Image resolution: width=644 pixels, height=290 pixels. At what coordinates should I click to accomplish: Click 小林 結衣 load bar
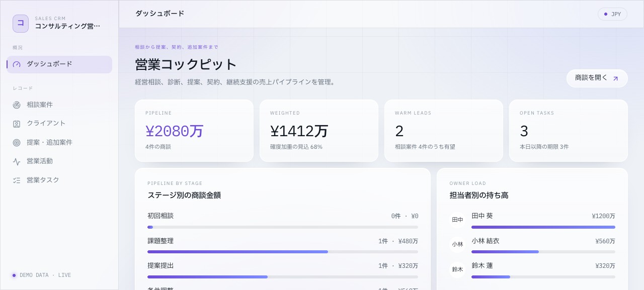[x=543, y=252]
